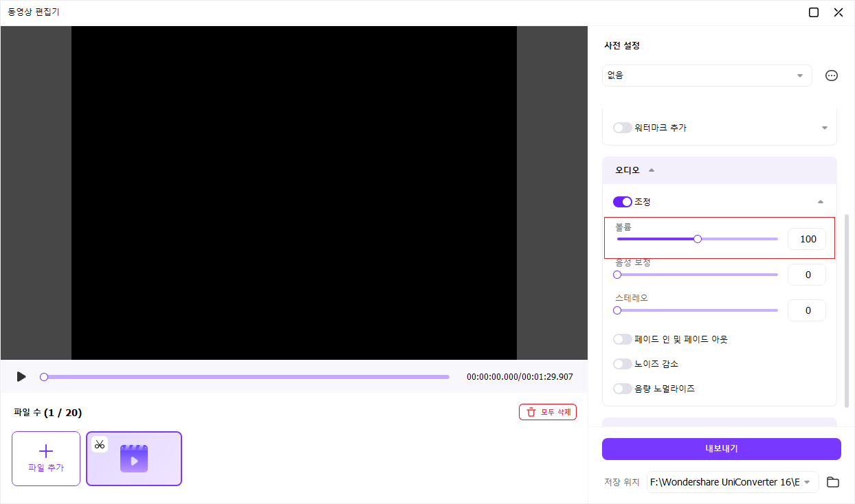Click the 내보내기 export button

pos(721,449)
